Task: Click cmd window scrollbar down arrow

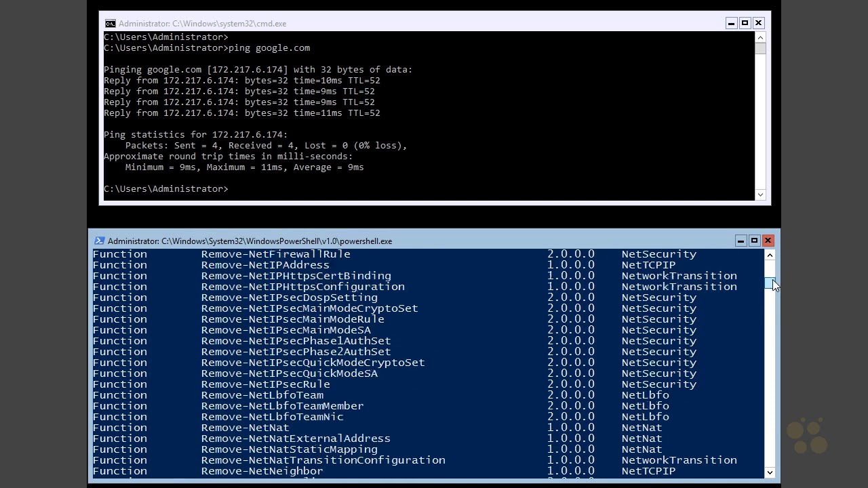Action: (x=760, y=195)
